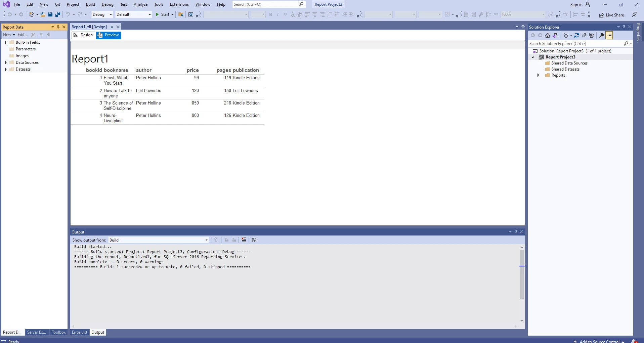This screenshot has width=644, height=343.
Task: Click the Show All Files icon
Action: (x=592, y=35)
